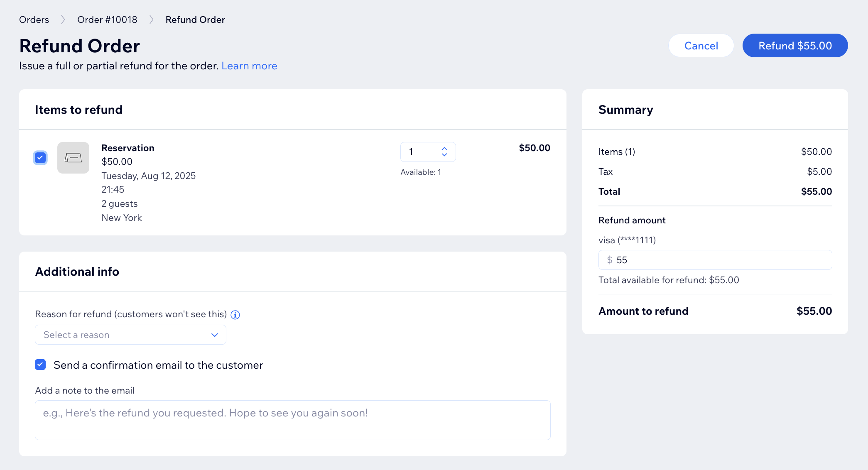
Task: Click Refund Order breadcrumb item
Action: 195,20
